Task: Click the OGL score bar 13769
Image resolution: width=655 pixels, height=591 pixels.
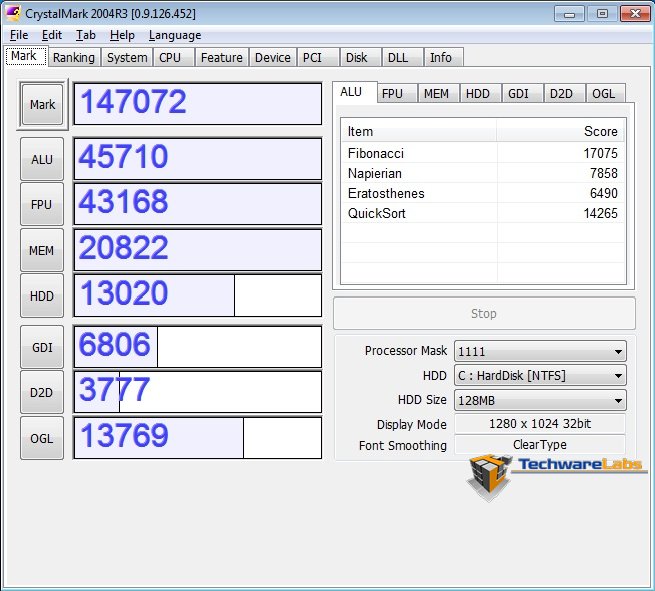Action: pos(198,438)
